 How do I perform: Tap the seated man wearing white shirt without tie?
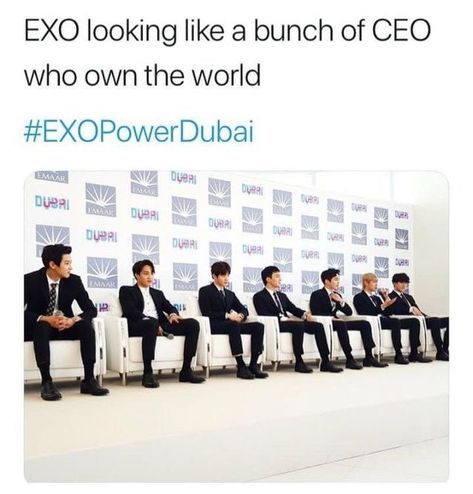tap(157, 320)
